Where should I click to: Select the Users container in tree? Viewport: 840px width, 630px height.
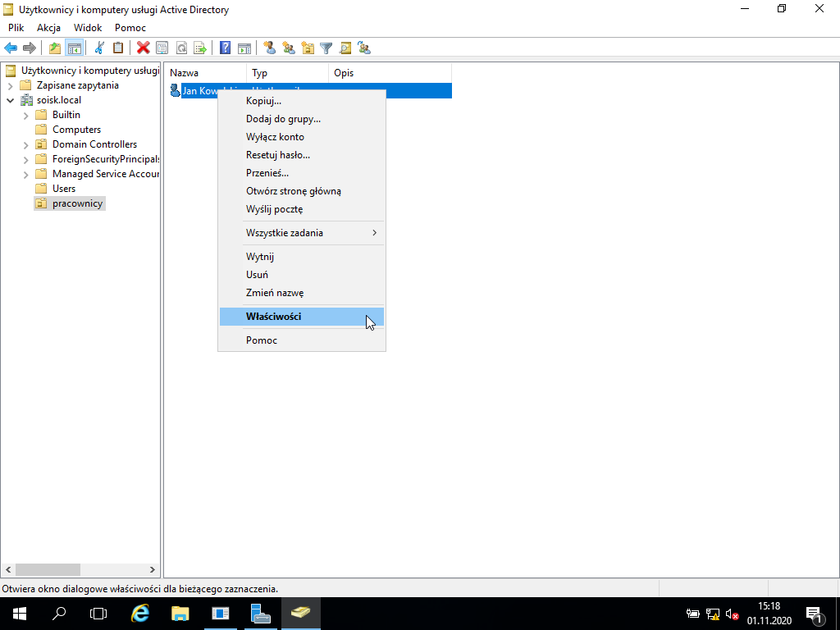[x=64, y=189]
